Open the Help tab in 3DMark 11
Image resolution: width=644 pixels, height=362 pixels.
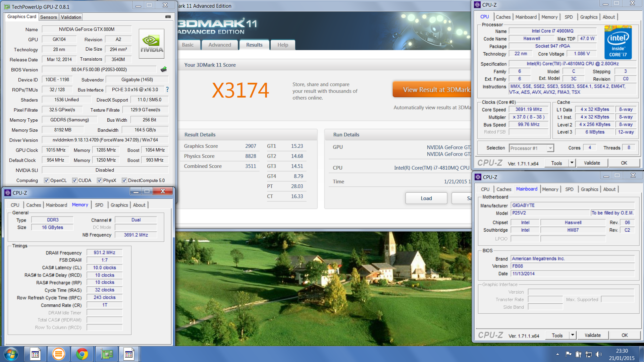pyautogui.click(x=283, y=45)
